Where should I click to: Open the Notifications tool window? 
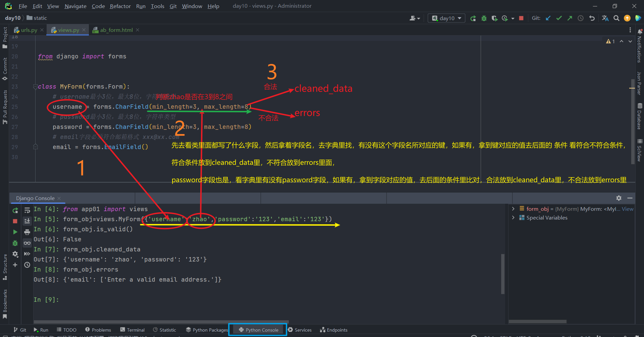click(639, 47)
